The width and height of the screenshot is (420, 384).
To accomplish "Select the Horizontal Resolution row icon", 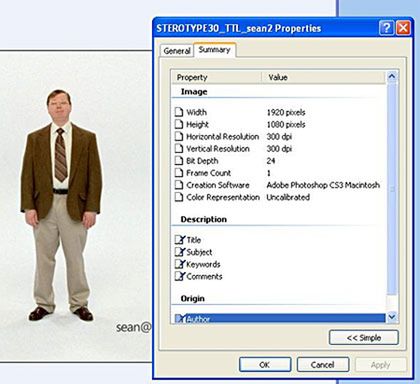I will click(x=179, y=136).
